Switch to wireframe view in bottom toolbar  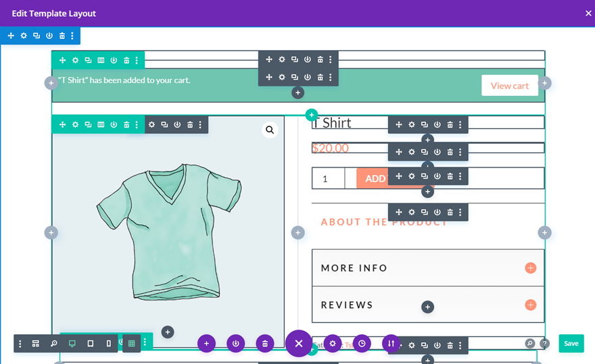35,344
